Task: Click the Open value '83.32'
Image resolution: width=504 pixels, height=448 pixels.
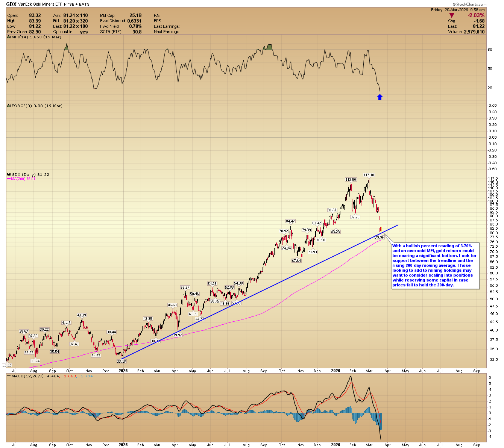Action: pyautogui.click(x=35, y=15)
